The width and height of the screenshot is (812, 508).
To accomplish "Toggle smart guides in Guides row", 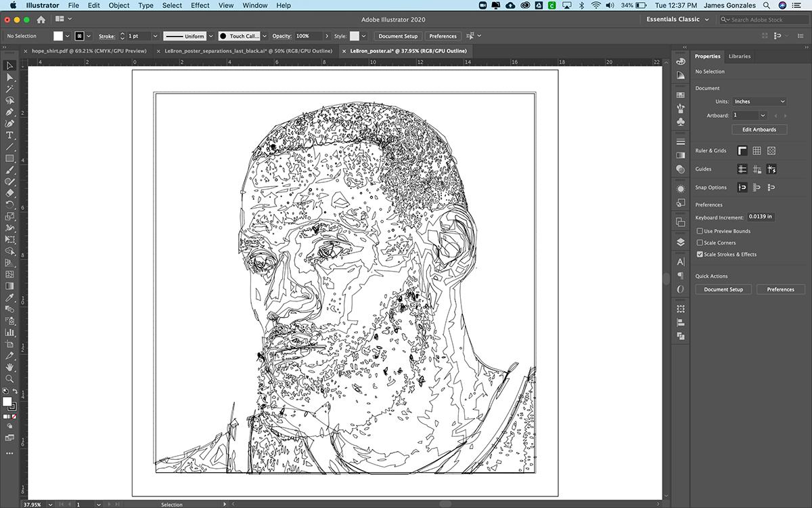I will pos(771,169).
